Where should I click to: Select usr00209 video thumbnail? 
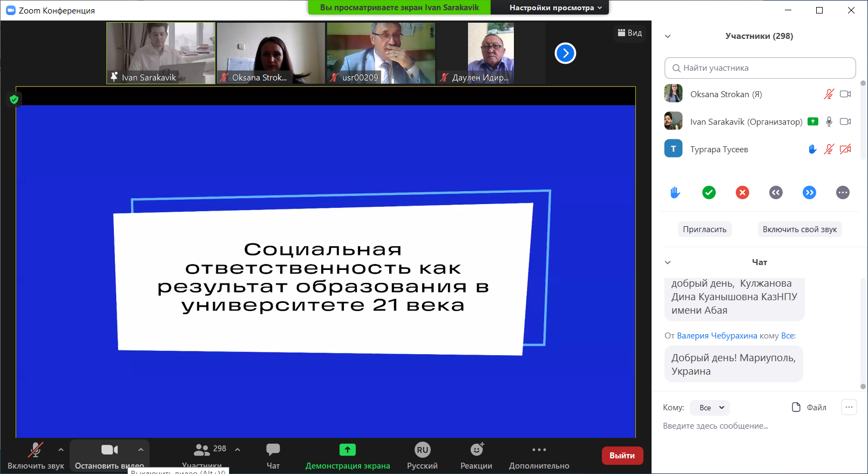(x=381, y=53)
